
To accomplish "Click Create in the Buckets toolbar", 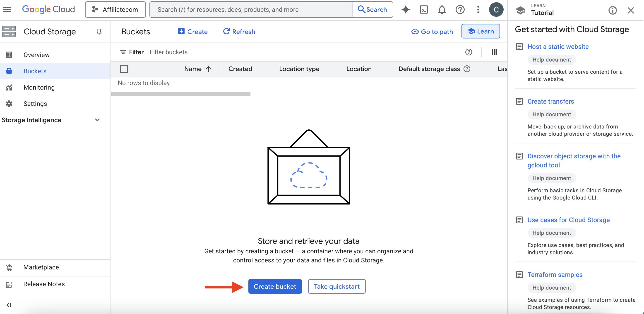I will [x=193, y=32].
